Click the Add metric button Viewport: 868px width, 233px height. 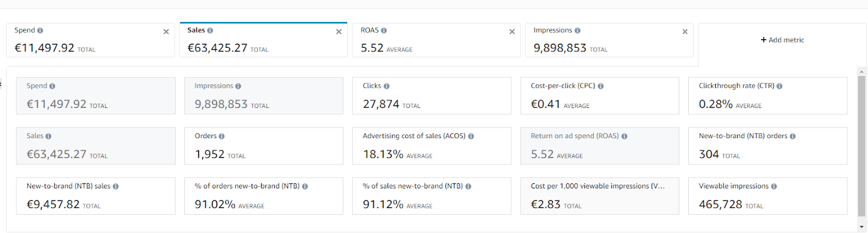[782, 40]
